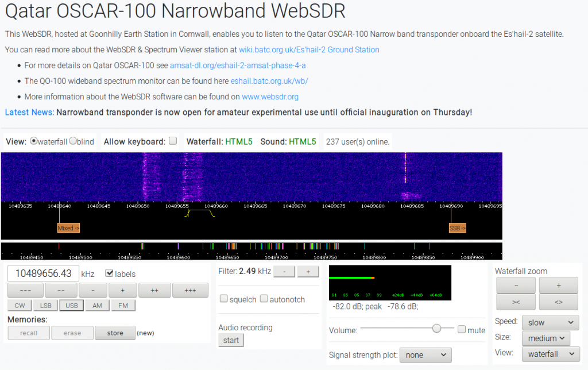Click the SSB band label marker
The image size is (588, 370).
[458, 228]
